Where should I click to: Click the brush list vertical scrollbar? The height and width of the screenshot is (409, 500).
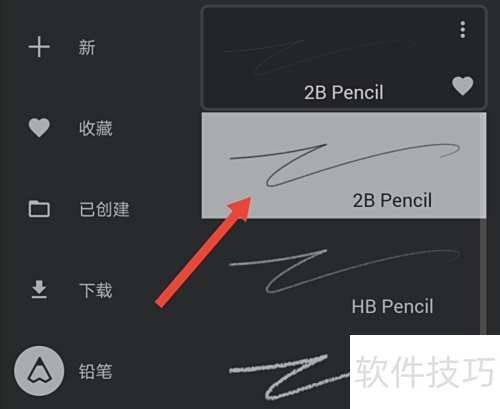(483, 277)
